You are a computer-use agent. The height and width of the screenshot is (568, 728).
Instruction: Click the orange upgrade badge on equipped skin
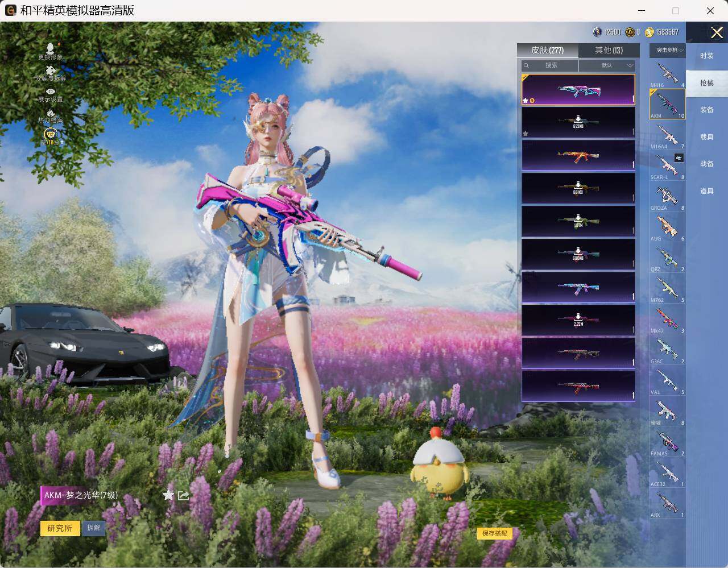[x=532, y=101]
